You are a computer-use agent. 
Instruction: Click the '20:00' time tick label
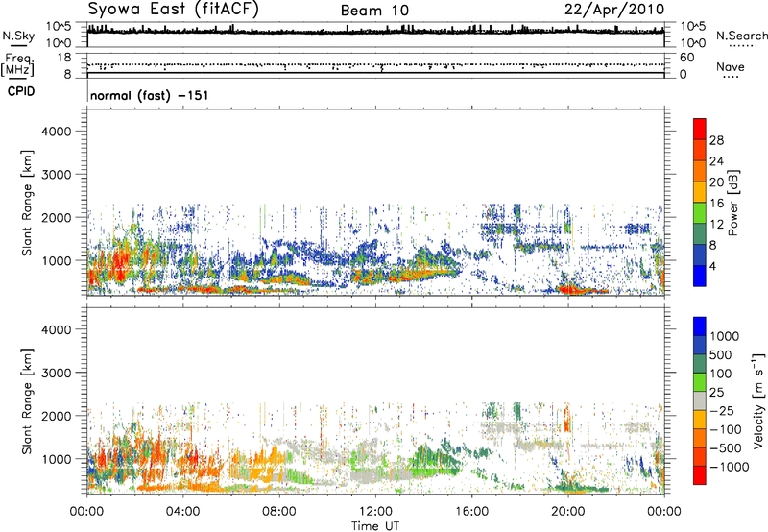(568, 512)
